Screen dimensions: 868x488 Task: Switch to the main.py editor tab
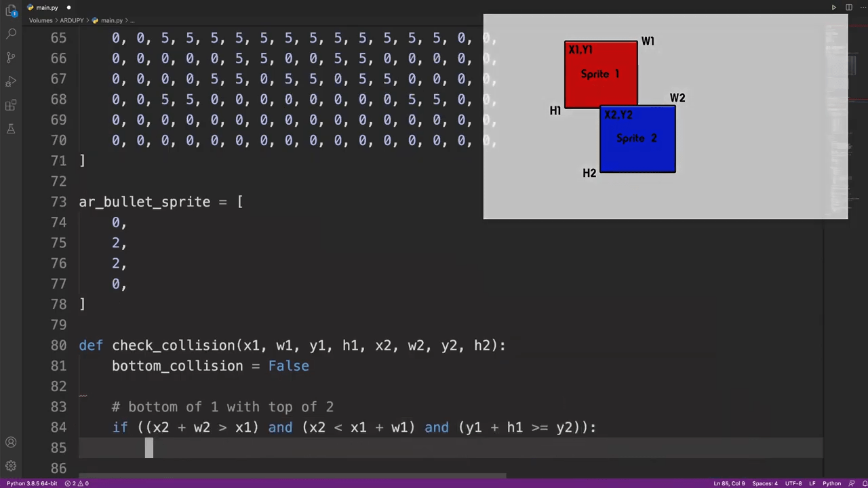point(47,7)
